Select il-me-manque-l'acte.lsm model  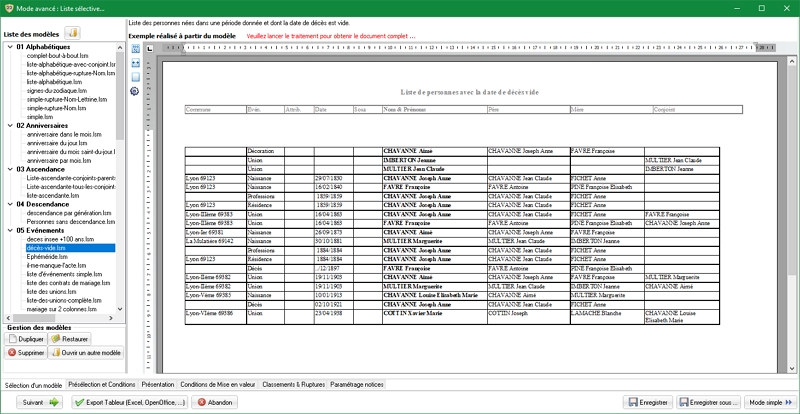pos(56,265)
